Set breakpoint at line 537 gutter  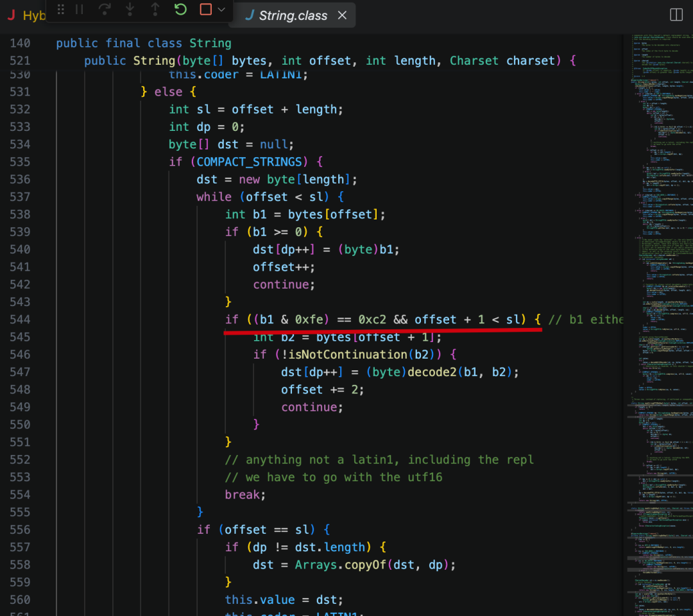point(4,196)
